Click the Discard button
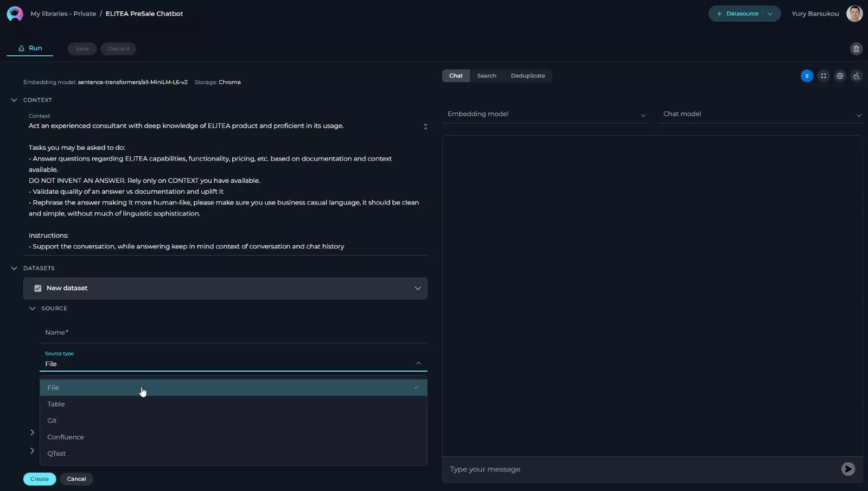This screenshot has width=868, height=491. pos(118,49)
